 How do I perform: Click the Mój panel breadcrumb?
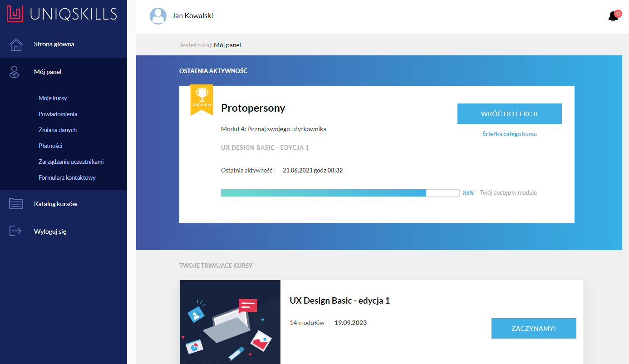227,45
